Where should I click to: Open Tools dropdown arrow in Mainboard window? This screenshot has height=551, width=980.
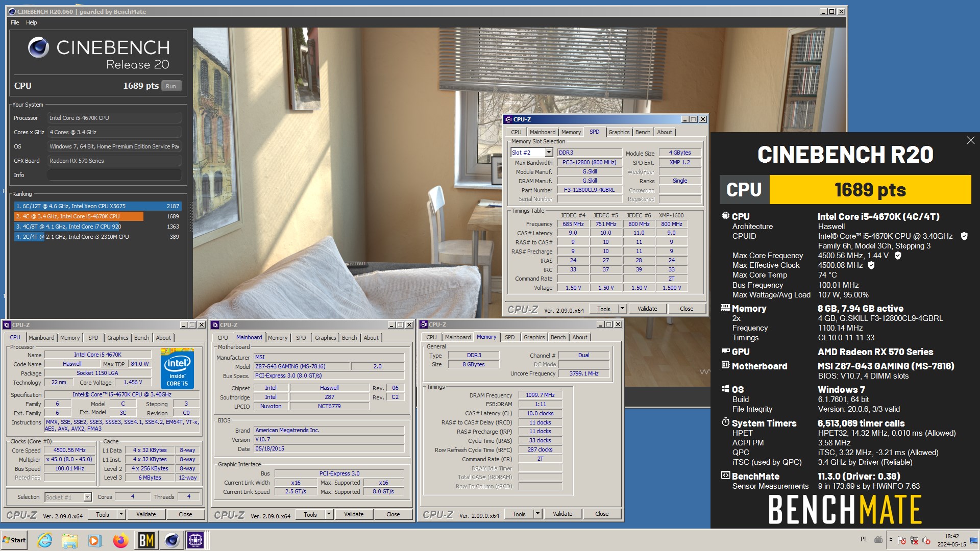tap(329, 514)
